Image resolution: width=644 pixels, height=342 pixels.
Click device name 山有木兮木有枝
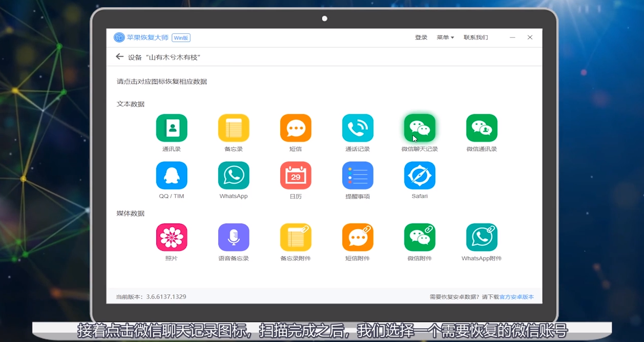173,57
